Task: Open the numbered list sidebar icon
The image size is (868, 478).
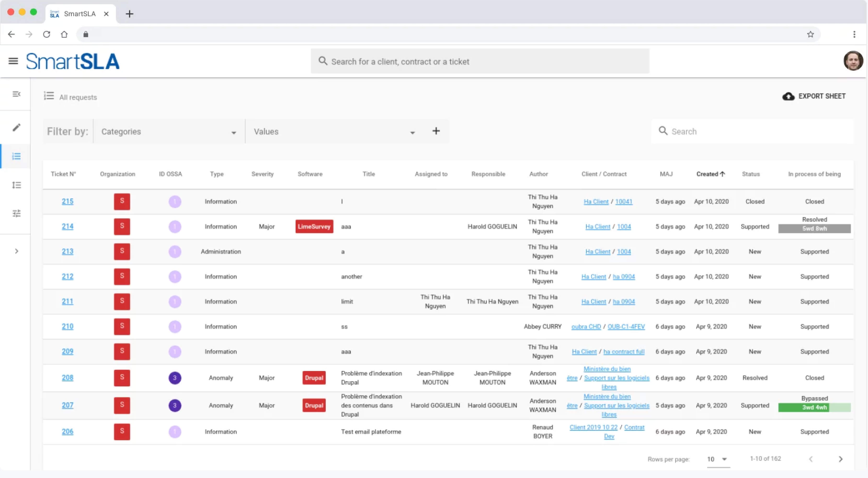Action: (16, 185)
